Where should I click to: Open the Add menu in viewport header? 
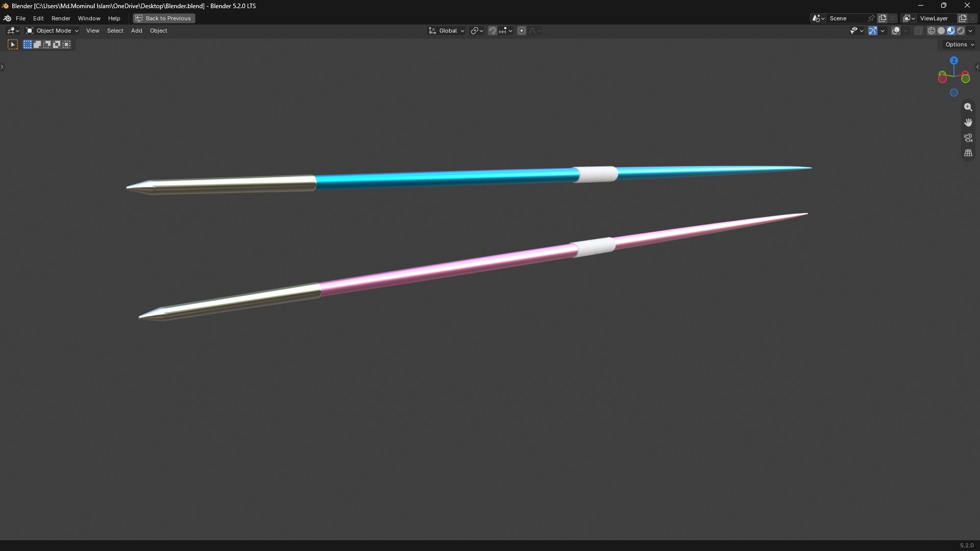coord(136,31)
